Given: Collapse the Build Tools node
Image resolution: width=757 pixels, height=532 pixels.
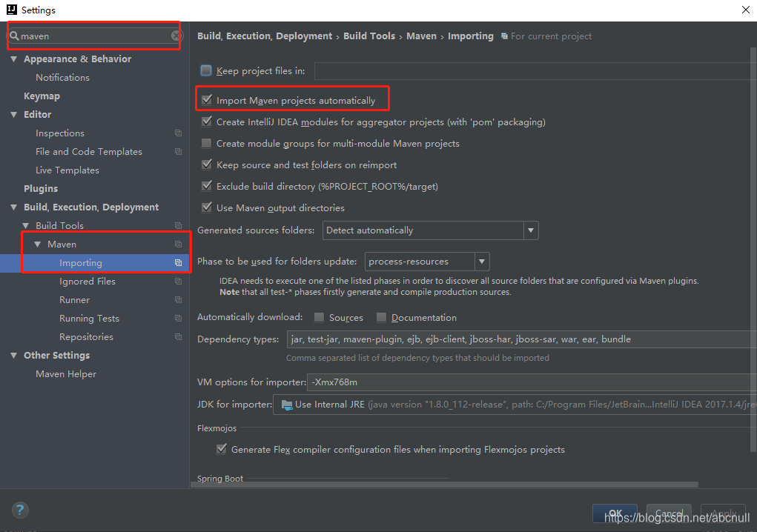Looking at the screenshot, I should [26, 226].
